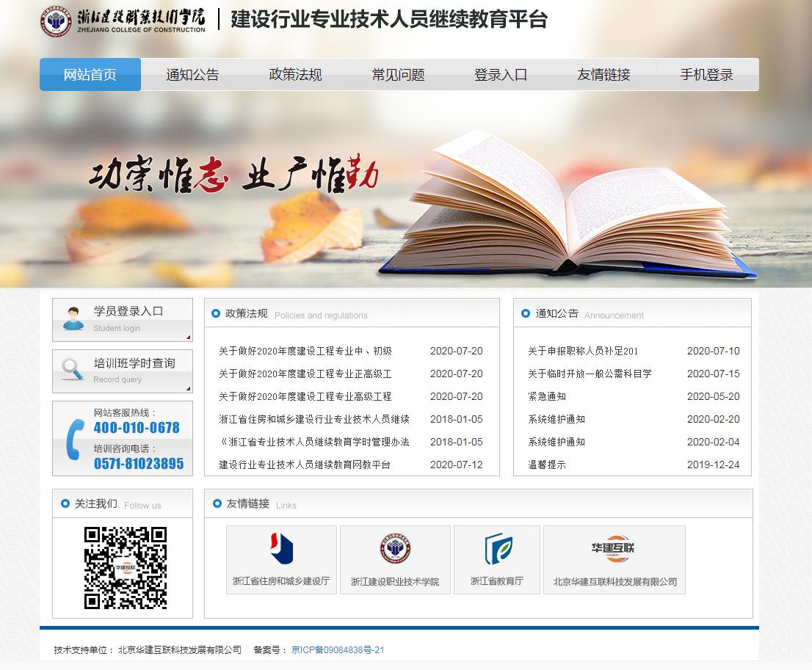Click the student login person icon

[73, 318]
